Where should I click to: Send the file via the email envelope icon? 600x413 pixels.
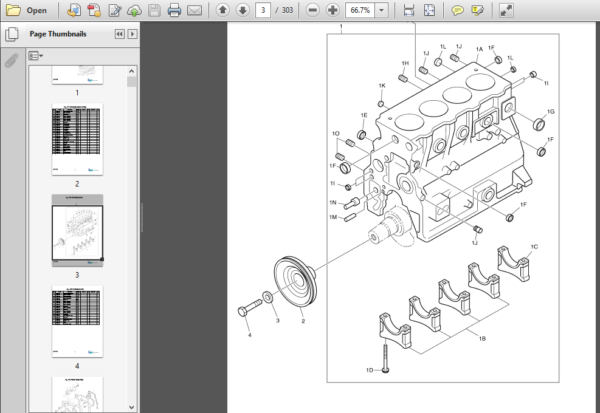click(x=194, y=10)
